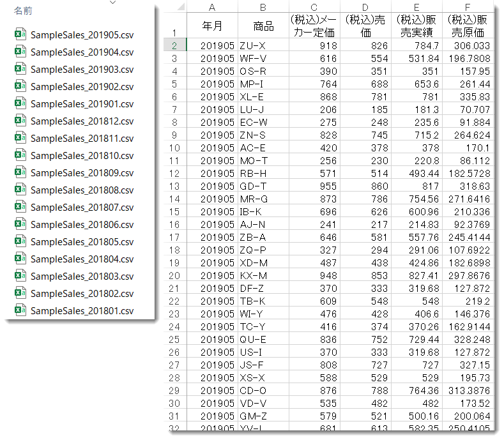504x440 pixels.
Task: Click product cell AC-E
Action: (263, 148)
